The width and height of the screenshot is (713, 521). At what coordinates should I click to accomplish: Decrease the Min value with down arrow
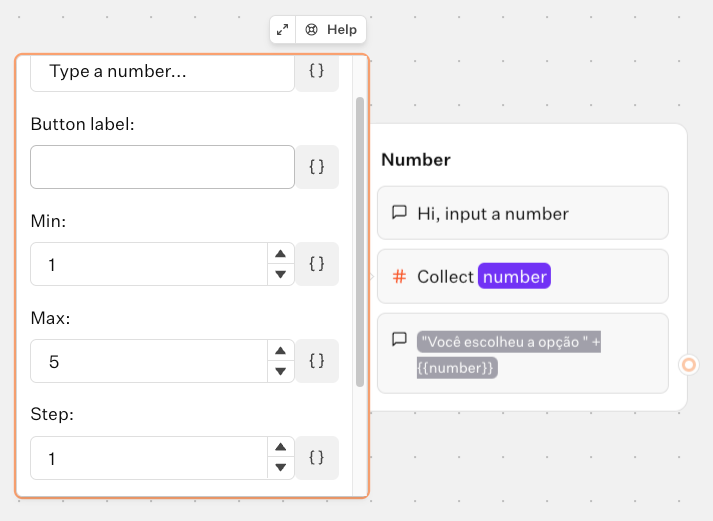click(x=281, y=274)
